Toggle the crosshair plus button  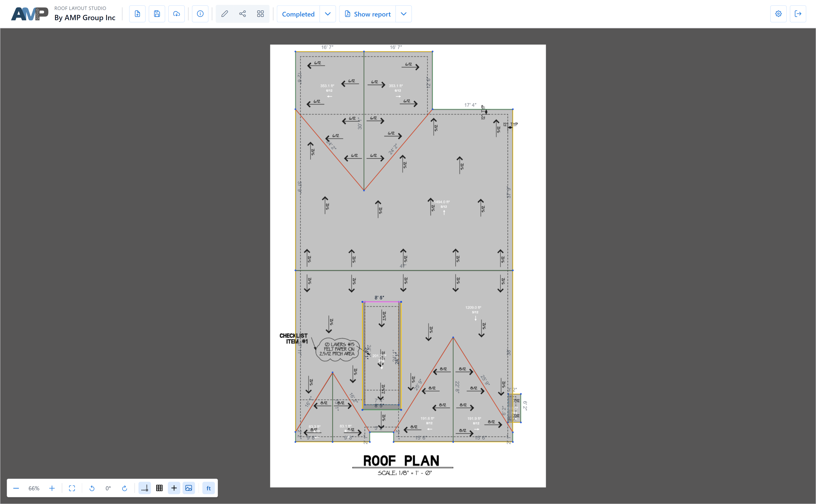pyautogui.click(x=174, y=488)
